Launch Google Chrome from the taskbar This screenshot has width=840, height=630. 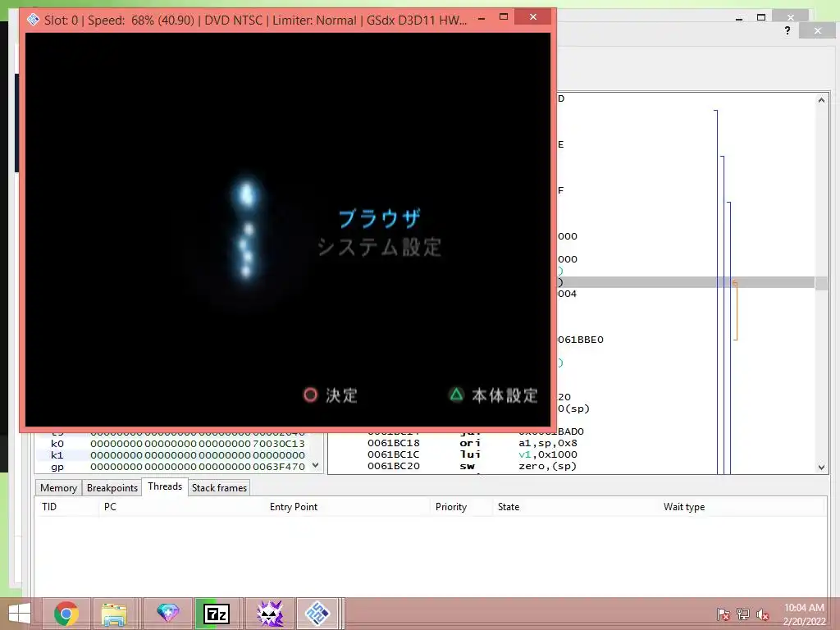click(x=66, y=614)
